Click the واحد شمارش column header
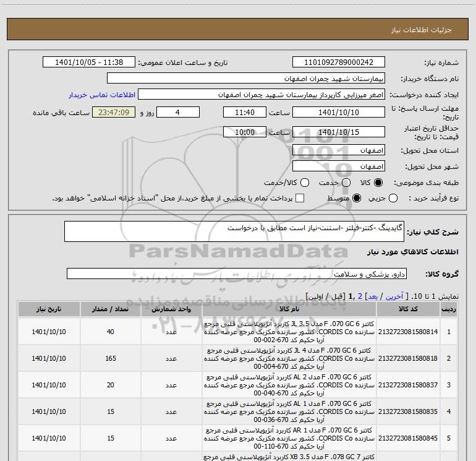 tap(171, 309)
